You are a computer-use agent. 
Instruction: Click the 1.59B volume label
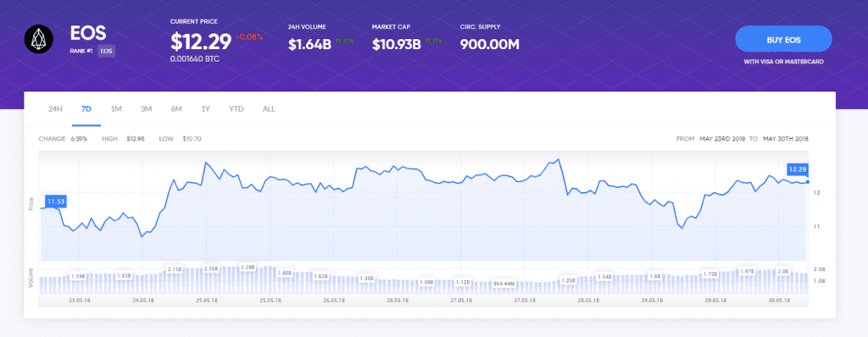[x=78, y=275]
